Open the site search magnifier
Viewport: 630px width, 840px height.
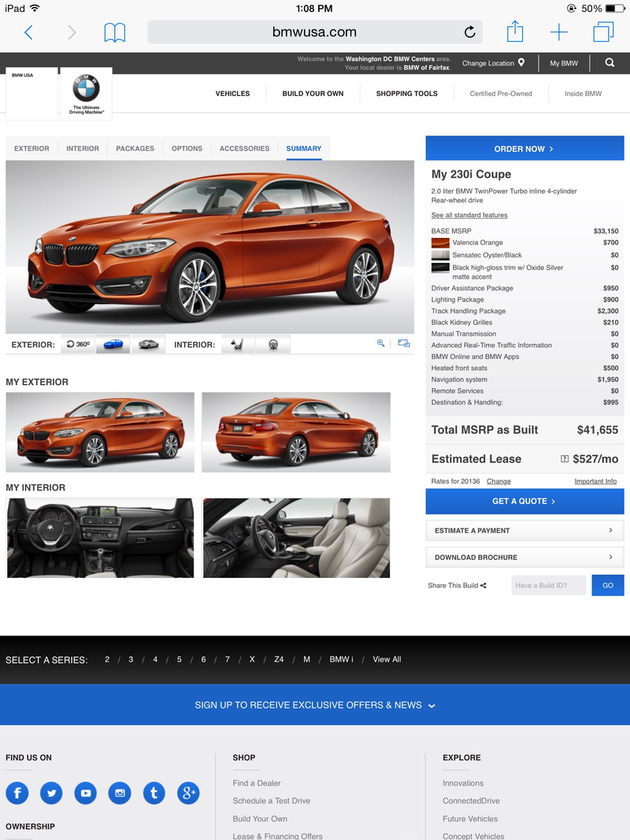(x=610, y=63)
